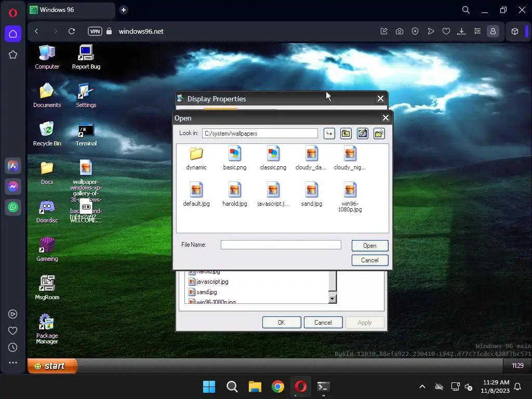Open the Gameing desktop shortcut
Image resolution: width=532 pixels, height=399 pixels.
tap(47, 249)
